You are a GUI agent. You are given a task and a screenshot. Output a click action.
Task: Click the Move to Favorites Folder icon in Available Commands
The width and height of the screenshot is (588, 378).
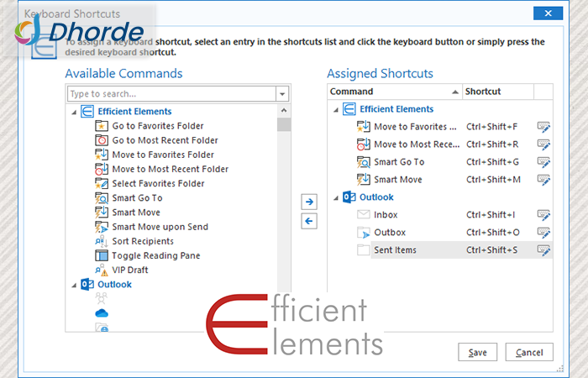coord(102,155)
